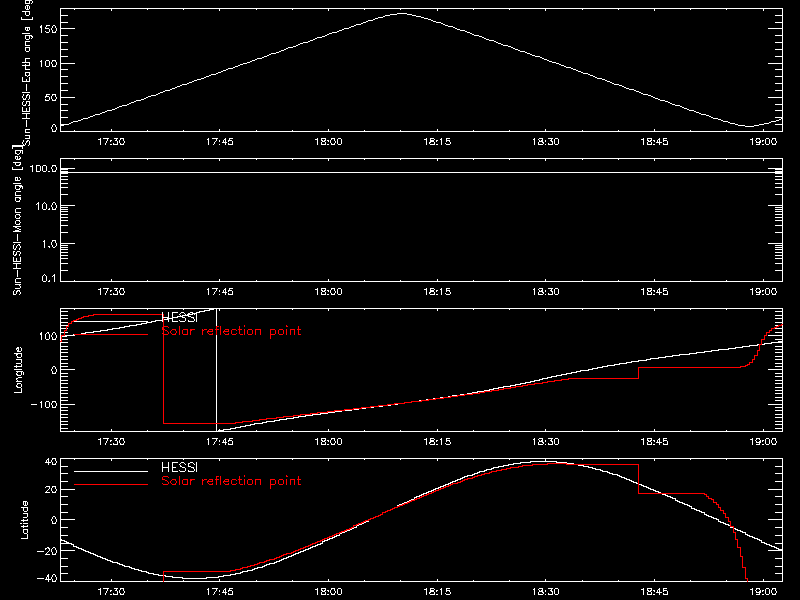Click the white vertical wrap line in Longitude plot
Image resolution: width=800 pixels, height=600 pixels.
(x=216, y=369)
